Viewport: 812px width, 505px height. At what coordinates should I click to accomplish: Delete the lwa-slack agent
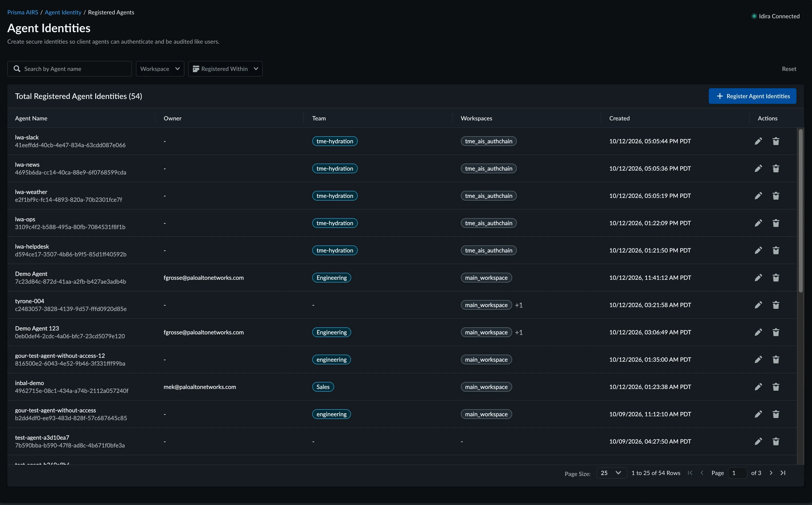(776, 141)
